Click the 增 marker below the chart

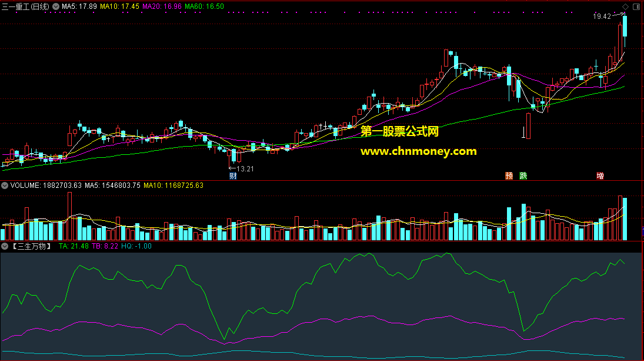click(600, 176)
